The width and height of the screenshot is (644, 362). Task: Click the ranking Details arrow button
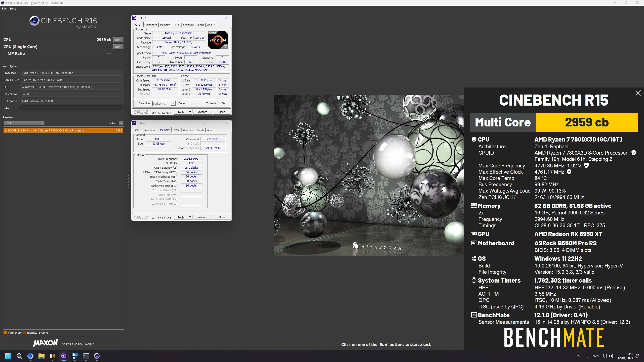121,123
